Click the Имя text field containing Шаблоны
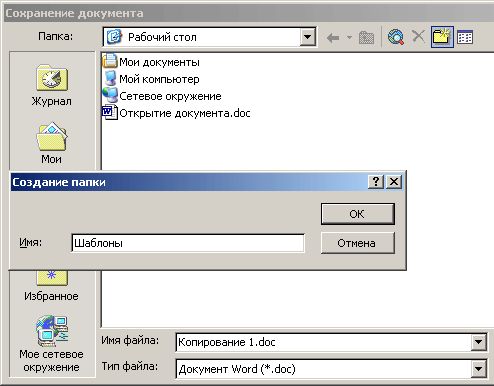The height and width of the screenshot is (386, 494). pos(188,243)
